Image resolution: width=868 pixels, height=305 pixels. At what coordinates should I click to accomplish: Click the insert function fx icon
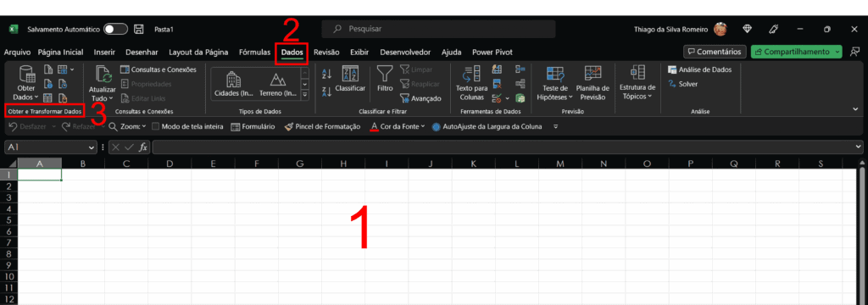coord(142,147)
